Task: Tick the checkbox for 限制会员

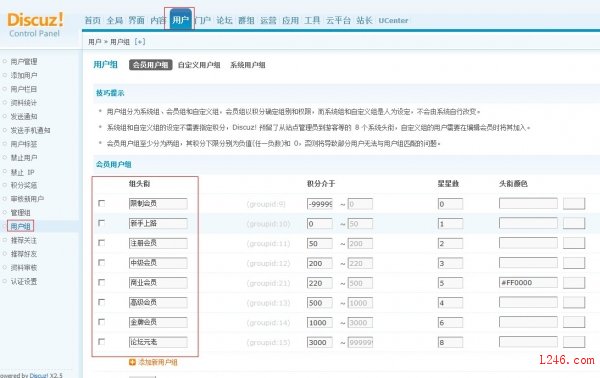Action: tap(101, 203)
